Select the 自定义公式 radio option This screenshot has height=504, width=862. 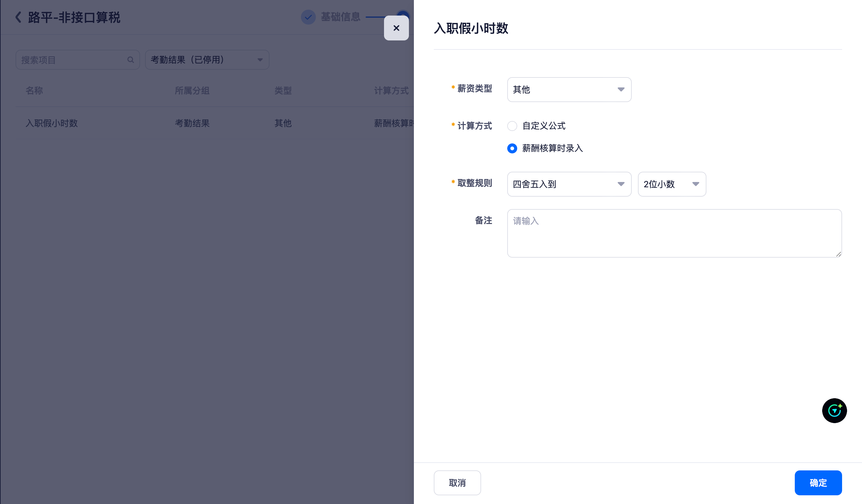pos(512,126)
